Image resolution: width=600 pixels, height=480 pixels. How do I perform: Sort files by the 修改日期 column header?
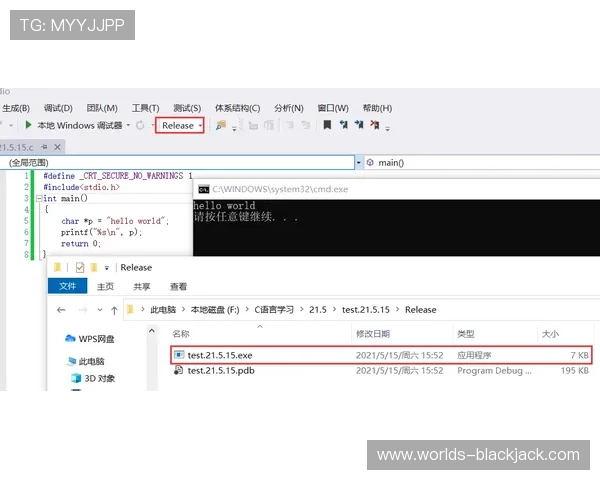point(403,334)
